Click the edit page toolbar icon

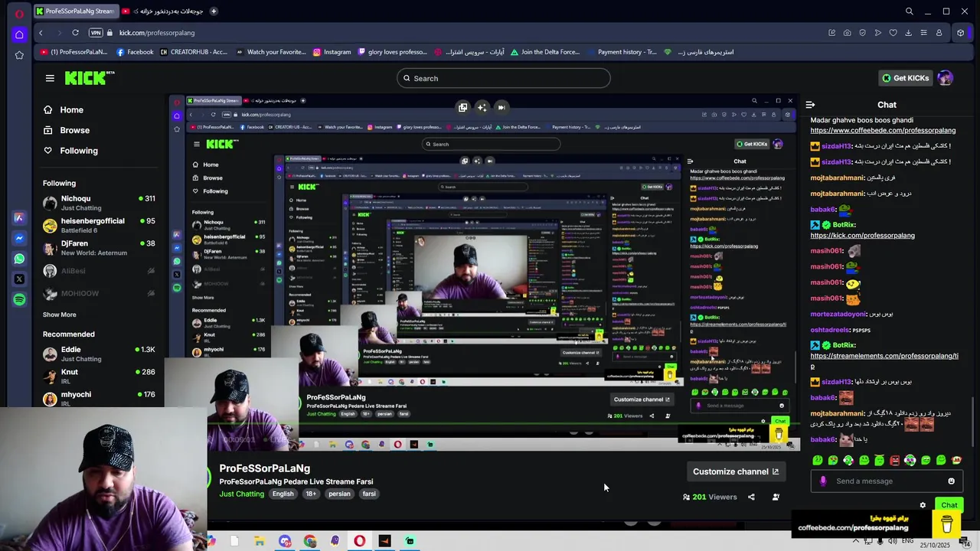(x=831, y=33)
